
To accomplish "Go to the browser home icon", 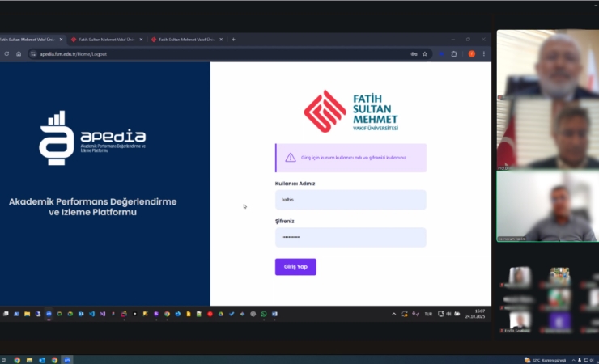I will (19, 54).
